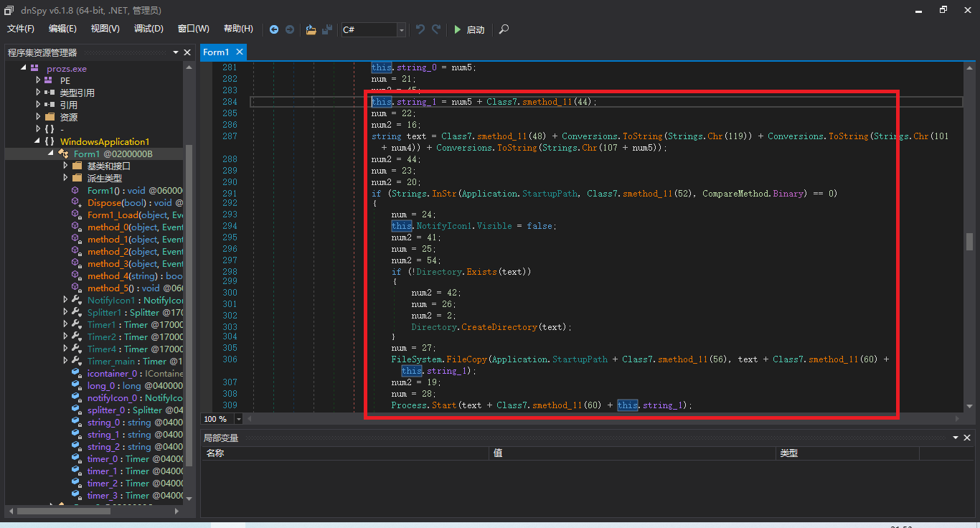This screenshot has width=980, height=528.
Task: Open the 帮助(H) menu
Action: click(238, 29)
